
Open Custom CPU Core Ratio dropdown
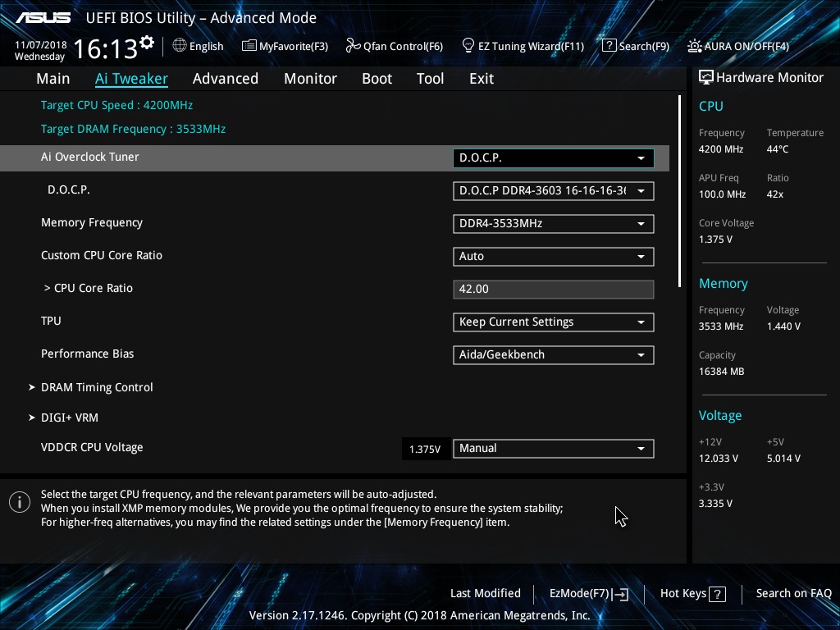(554, 256)
